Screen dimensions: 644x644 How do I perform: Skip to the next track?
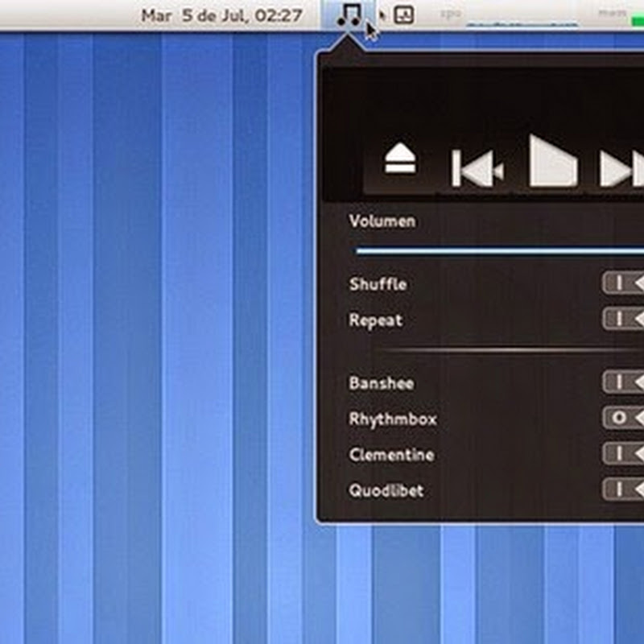click(621, 168)
